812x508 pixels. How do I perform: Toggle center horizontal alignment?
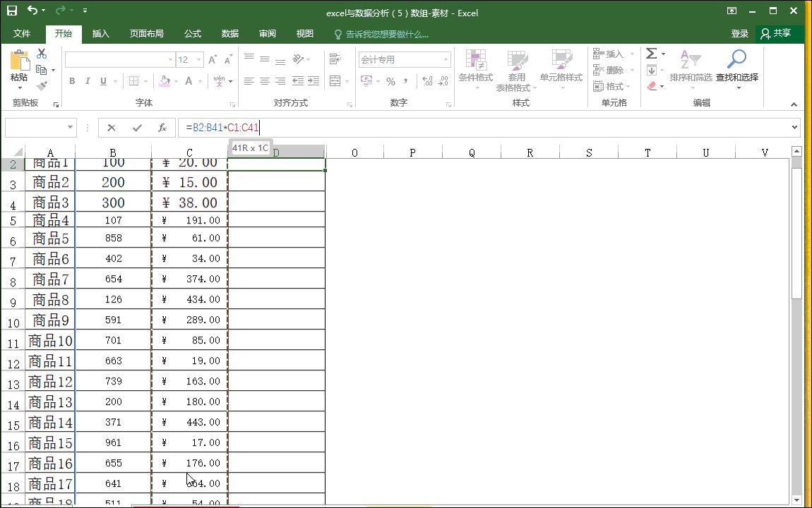tap(265, 81)
